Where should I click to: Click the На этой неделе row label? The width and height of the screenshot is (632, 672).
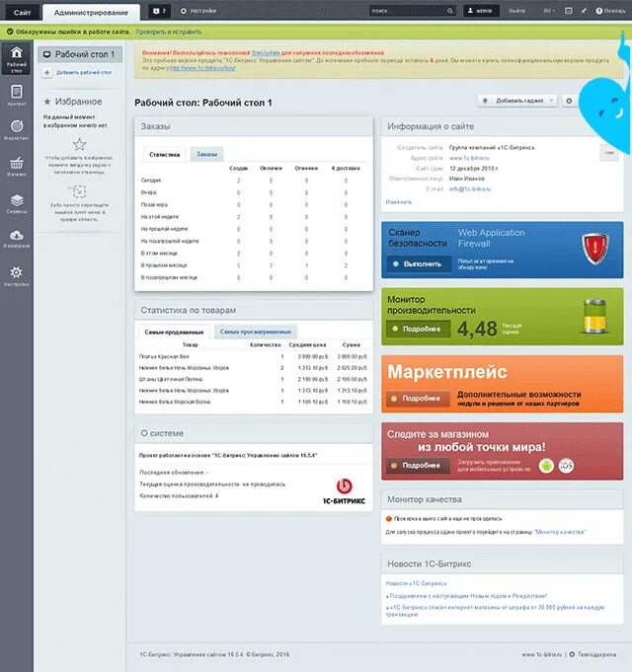(160, 217)
